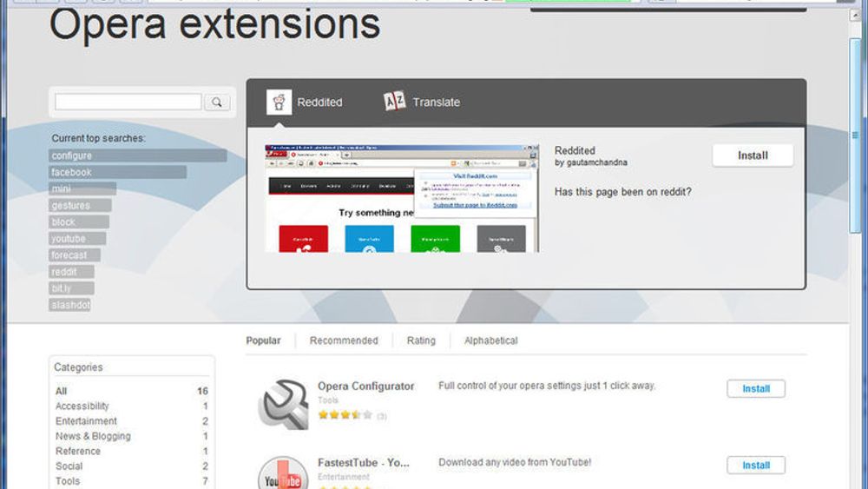868x489 pixels.
Task: Click the 'Download any video from YouTube!' text
Action: (515, 462)
